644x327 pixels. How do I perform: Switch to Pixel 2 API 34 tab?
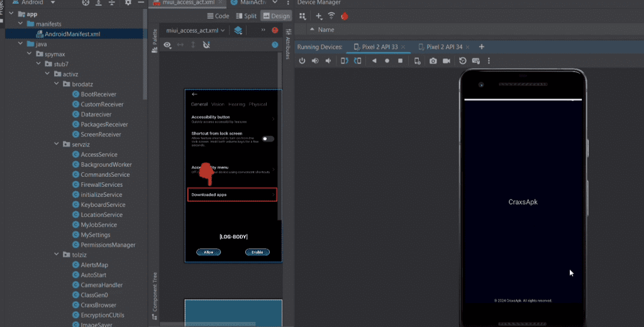(444, 47)
